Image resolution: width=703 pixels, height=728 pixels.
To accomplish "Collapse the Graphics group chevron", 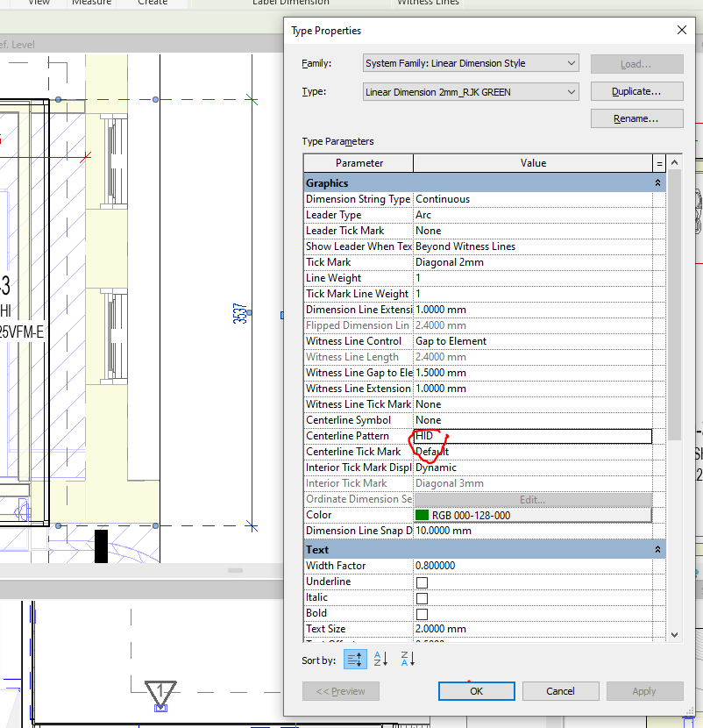I will [x=657, y=183].
